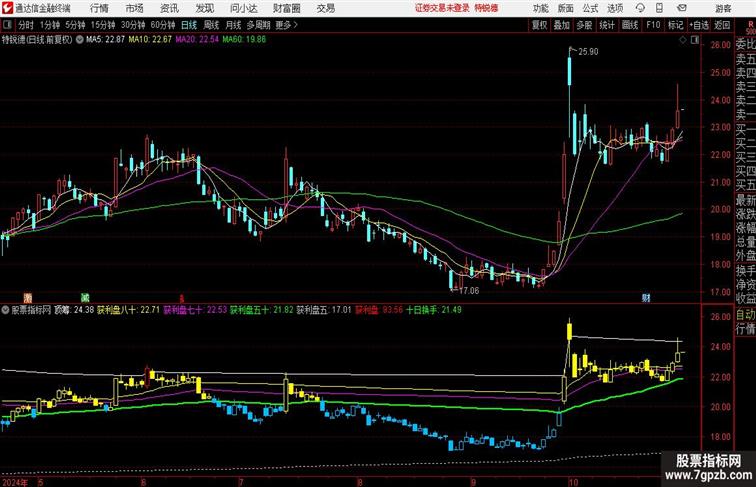This screenshot has height=487, width=756.
Task: Click the 获利盘五: 17.01 value
Action: click(324, 310)
